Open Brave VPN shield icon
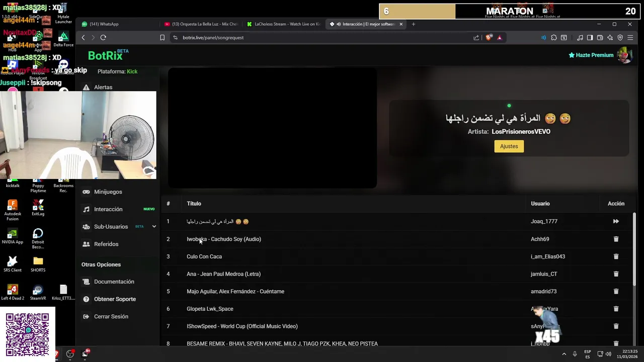644x362 pixels. click(x=620, y=38)
